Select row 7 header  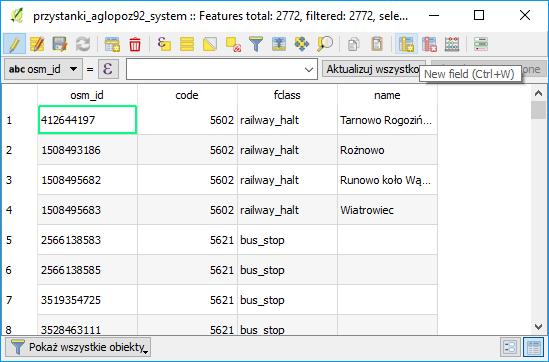point(20,300)
